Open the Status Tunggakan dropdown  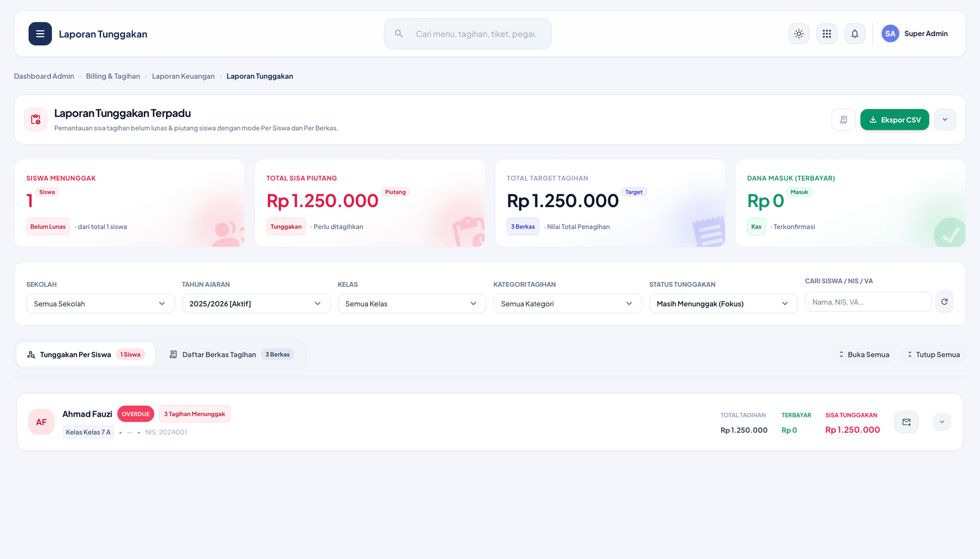pyautogui.click(x=723, y=303)
